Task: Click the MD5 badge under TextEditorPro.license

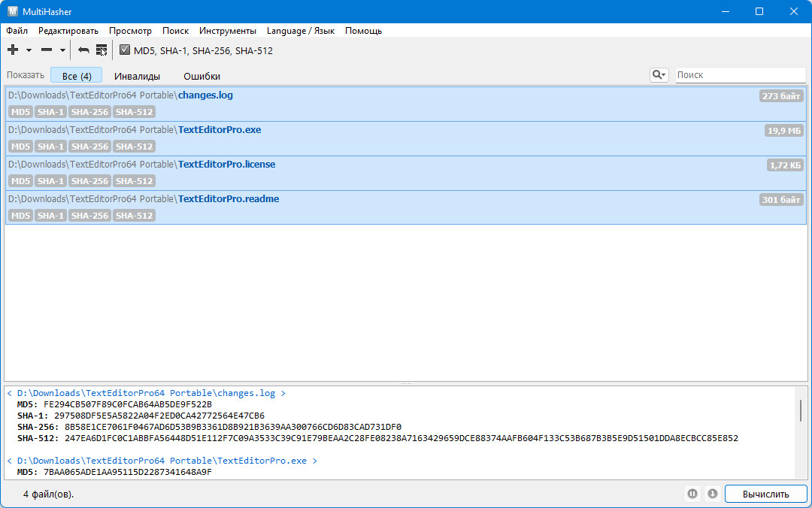Action: (x=21, y=181)
